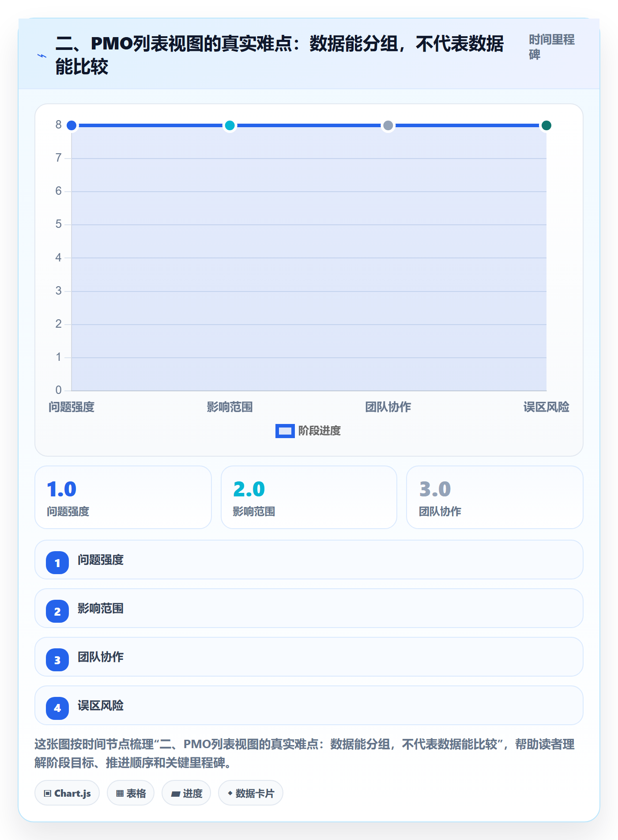Click the number 4 badge for 误区风险
The height and width of the screenshot is (840, 618).
click(57, 708)
